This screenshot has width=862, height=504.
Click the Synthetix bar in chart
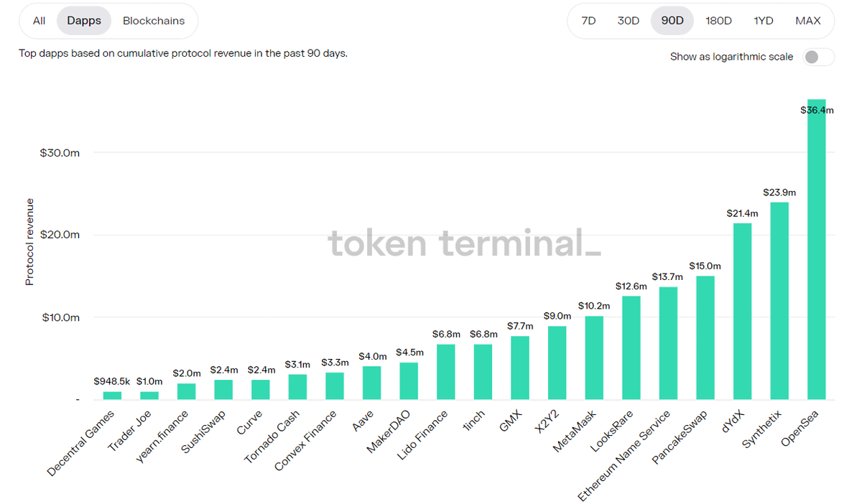pyautogui.click(x=779, y=302)
